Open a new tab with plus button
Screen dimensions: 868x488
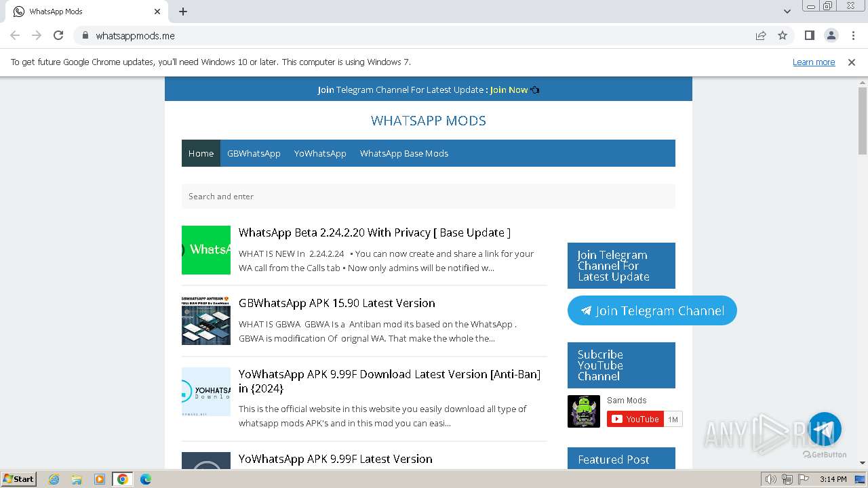pyautogui.click(x=183, y=12)
